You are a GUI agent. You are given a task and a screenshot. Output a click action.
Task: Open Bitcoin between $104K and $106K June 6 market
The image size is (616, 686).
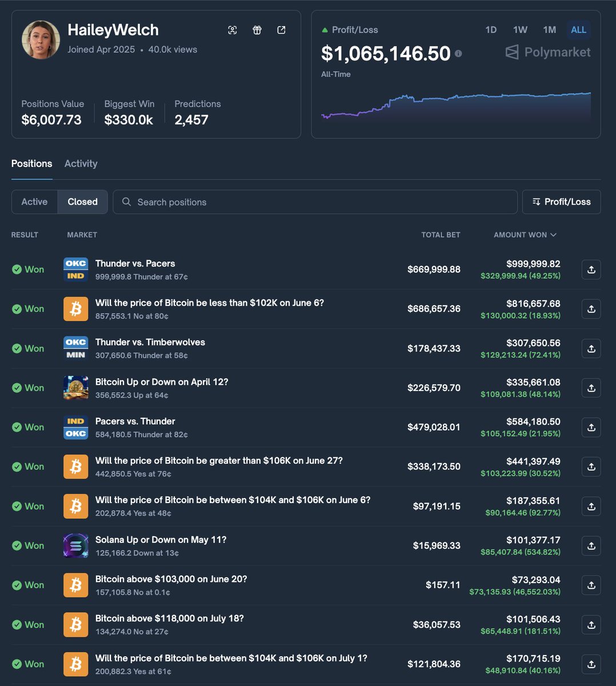[x=233, y=500]
